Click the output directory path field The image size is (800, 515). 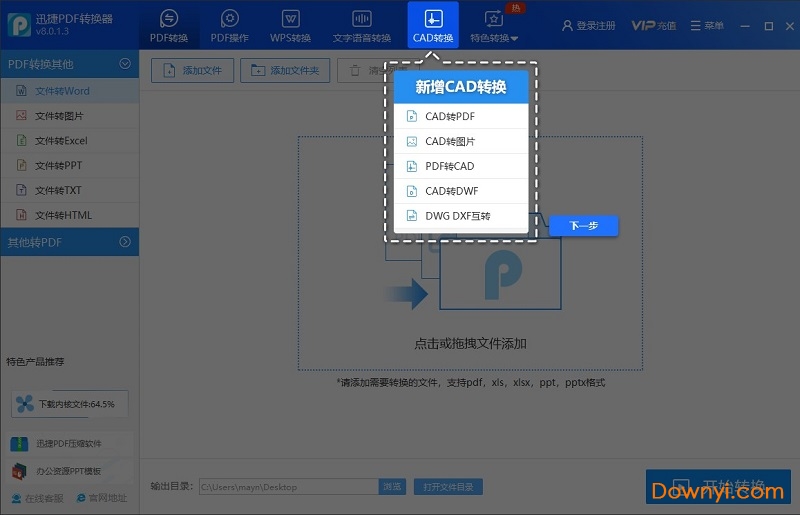pos(289,487)
